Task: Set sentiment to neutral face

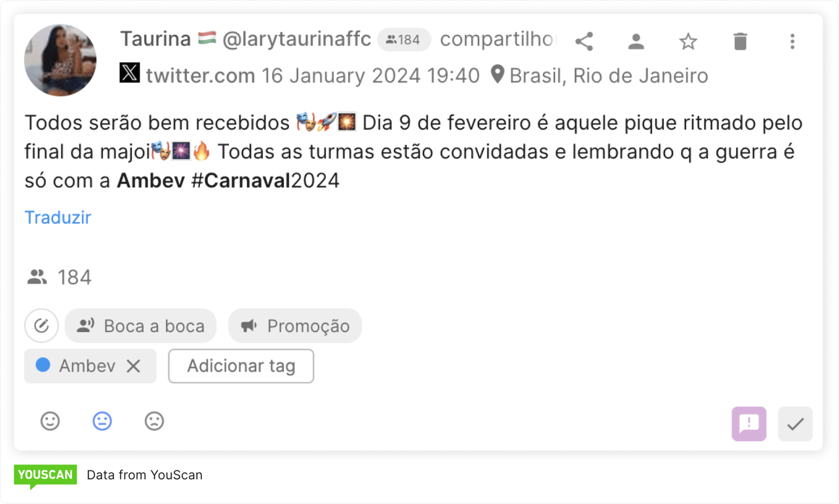Action: (x=102, y=421)
